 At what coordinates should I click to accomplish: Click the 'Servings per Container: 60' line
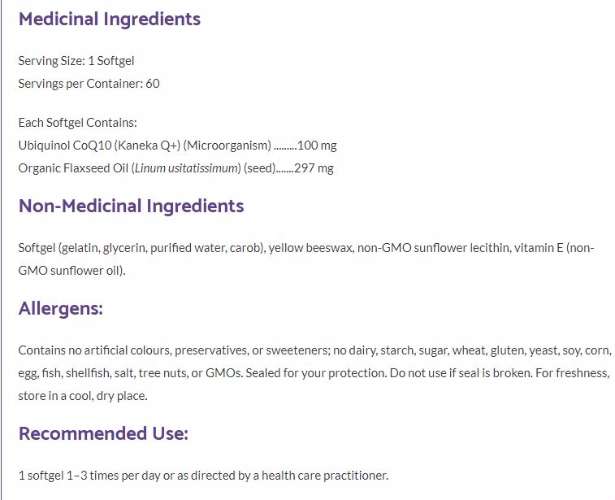coord(88,83)
